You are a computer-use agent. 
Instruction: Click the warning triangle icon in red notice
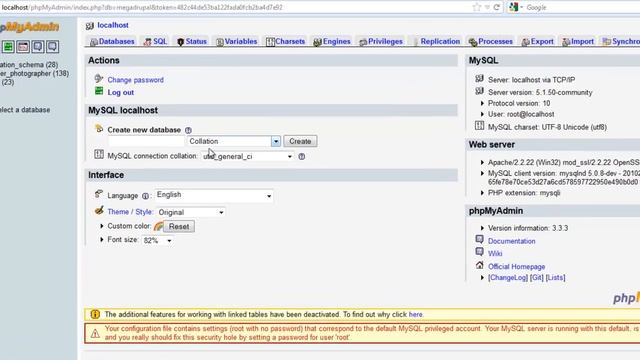pos(95,333)
